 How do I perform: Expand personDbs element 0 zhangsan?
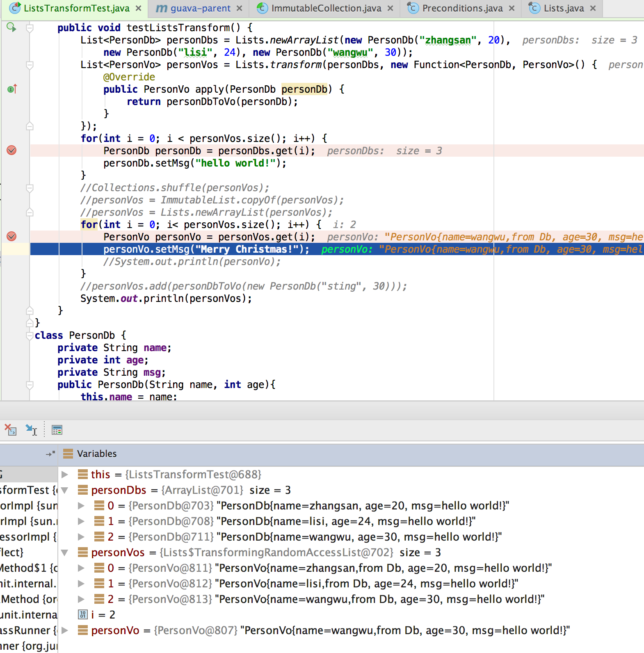(x=81, y=506)
